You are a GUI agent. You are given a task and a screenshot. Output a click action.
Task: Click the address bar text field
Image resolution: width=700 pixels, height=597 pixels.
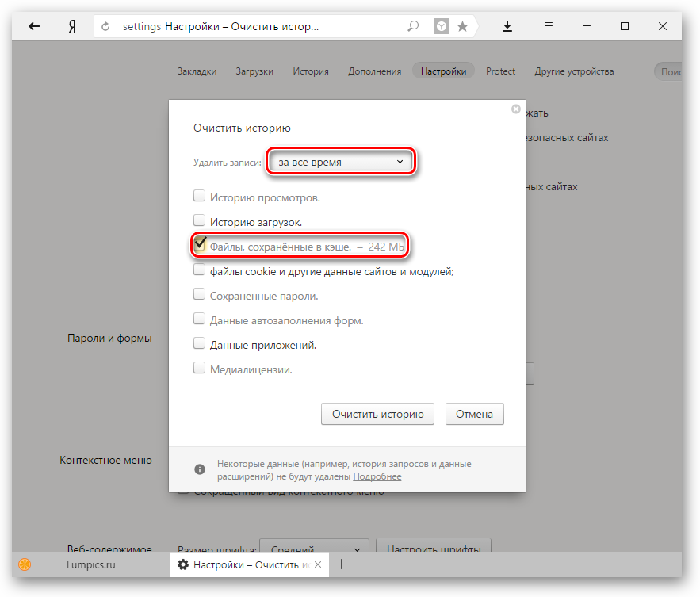point(262,26)
